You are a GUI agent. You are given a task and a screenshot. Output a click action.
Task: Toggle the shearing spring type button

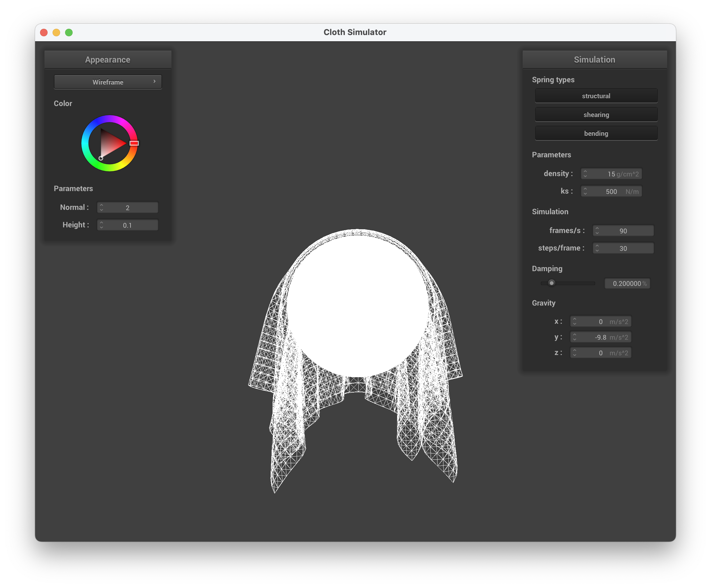[596, 115]
